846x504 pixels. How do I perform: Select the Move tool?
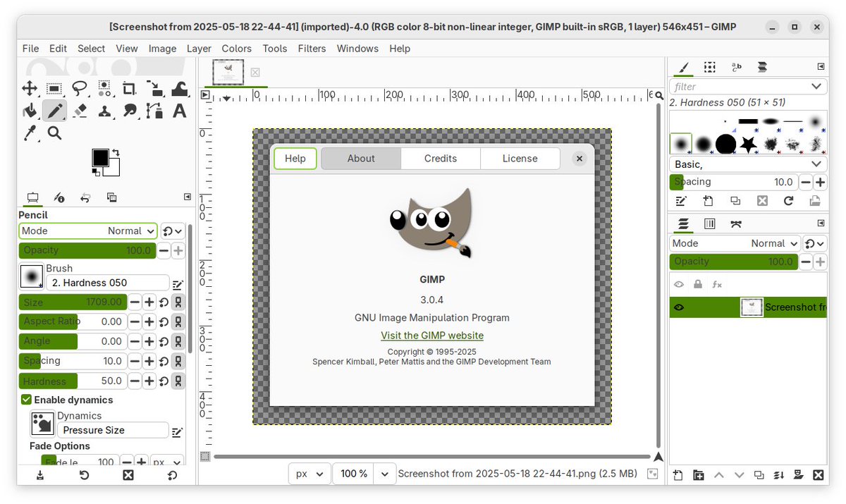click(29, 88)
